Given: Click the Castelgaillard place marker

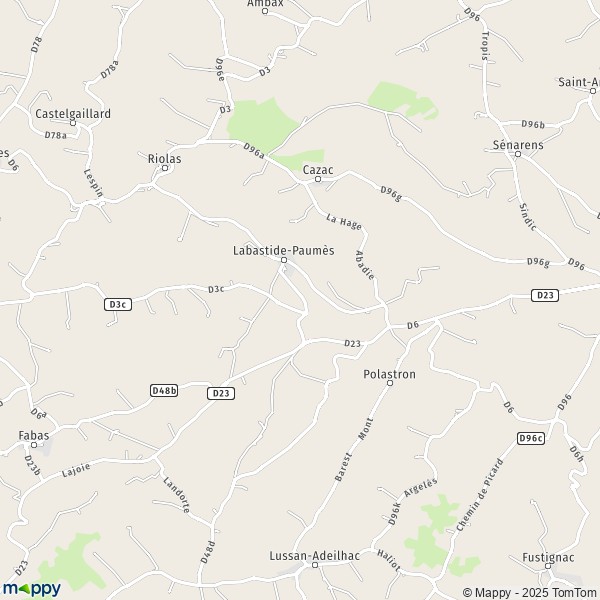Looking at the screenshot, I should tap(73, 123).
